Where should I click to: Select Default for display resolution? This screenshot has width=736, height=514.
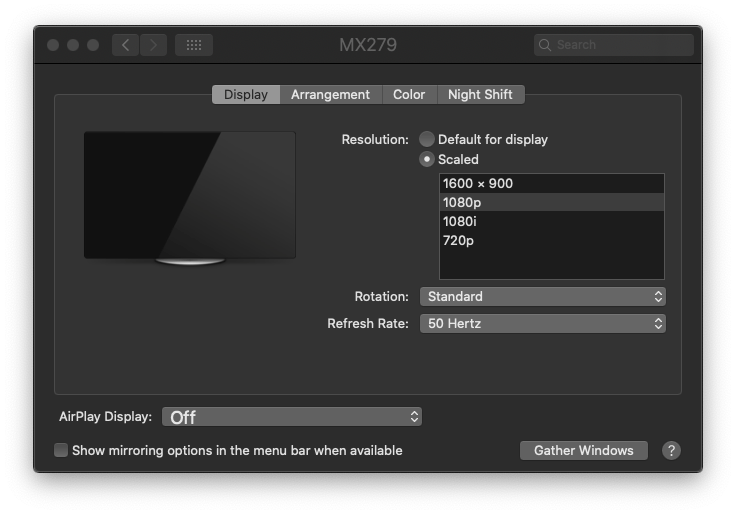[x=427, y=139]
